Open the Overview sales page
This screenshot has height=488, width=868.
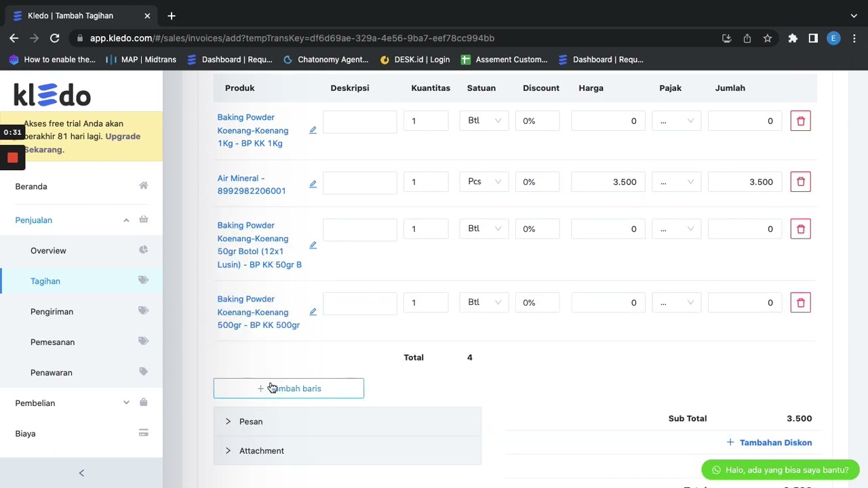[x=48, y=251]
